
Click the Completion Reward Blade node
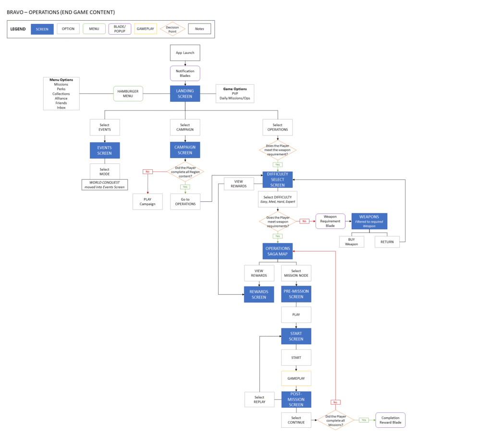click(390, 420)
